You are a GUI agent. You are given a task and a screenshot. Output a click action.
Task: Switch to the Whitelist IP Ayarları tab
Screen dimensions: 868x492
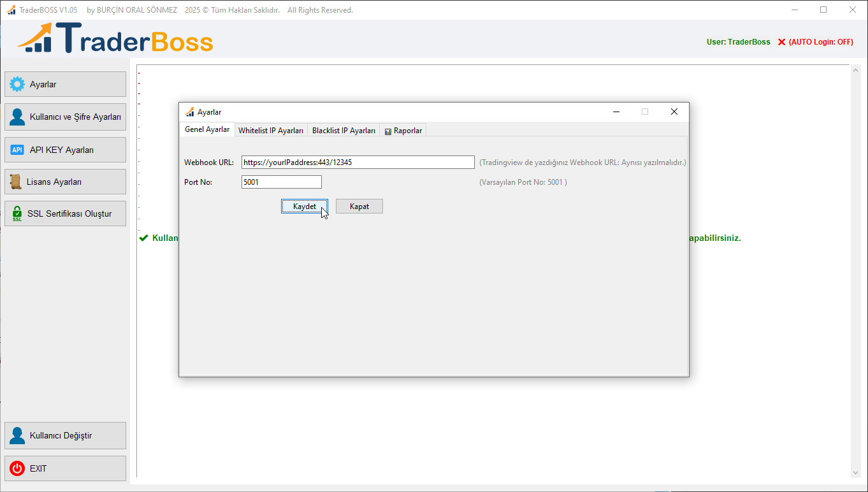pos(270,130)
